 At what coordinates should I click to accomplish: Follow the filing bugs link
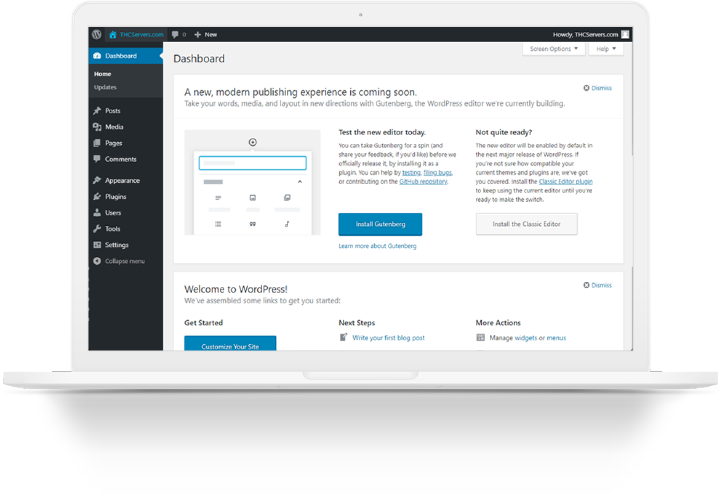[438, 173]
